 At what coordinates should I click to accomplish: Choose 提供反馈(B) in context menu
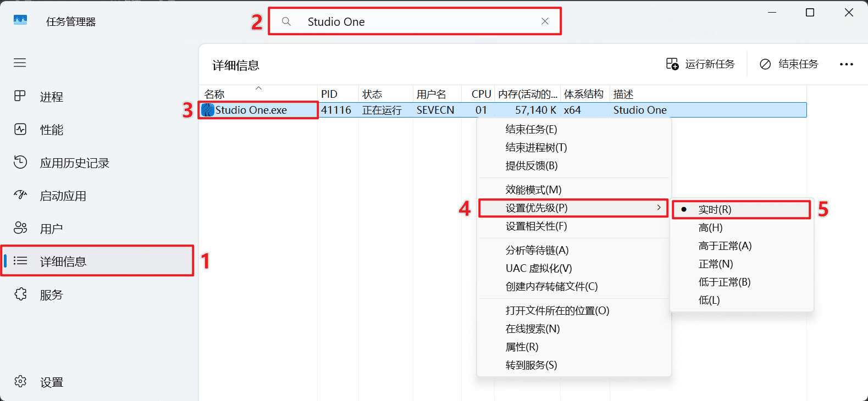pyautogui.click(x=574, y=165)
